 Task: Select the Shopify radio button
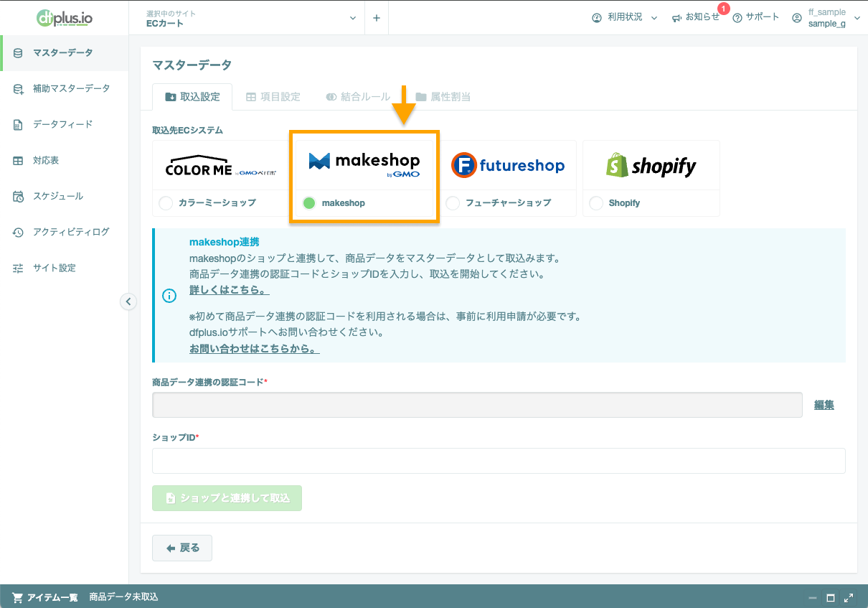(596, 203)
